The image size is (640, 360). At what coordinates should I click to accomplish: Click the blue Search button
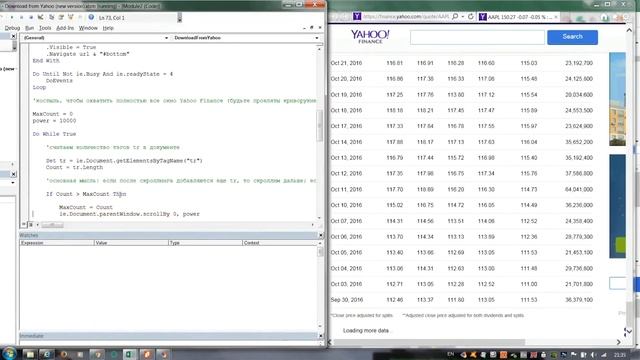pos(572,37)
